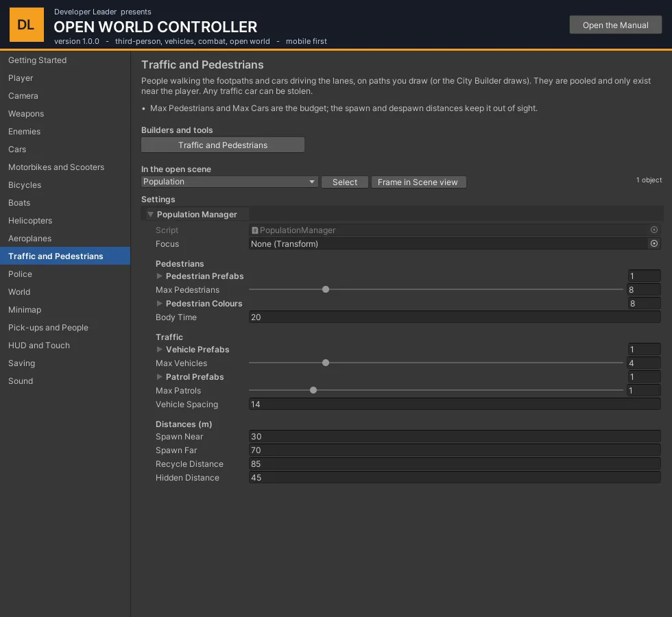
Task: Click the Max Vehicles value field
Action: (x=644, y=363)
